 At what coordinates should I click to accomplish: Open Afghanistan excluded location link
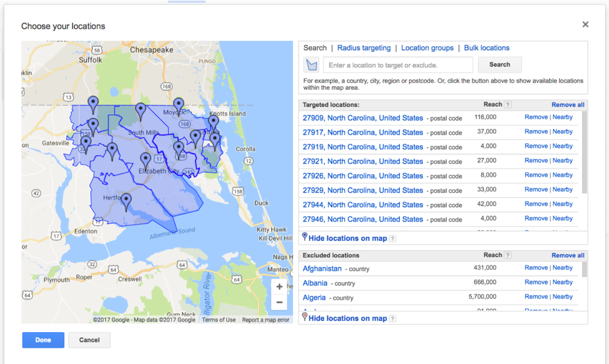[x=322, y=268]
